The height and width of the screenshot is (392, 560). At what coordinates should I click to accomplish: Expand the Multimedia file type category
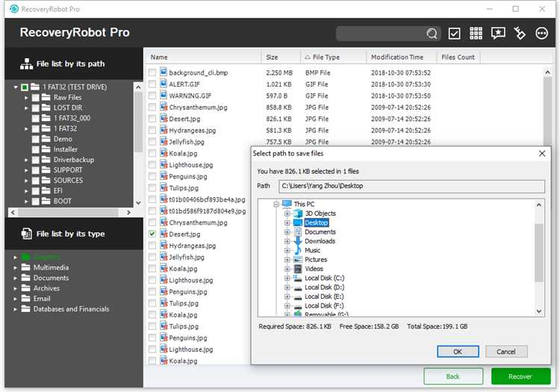[x=15, y=267]
